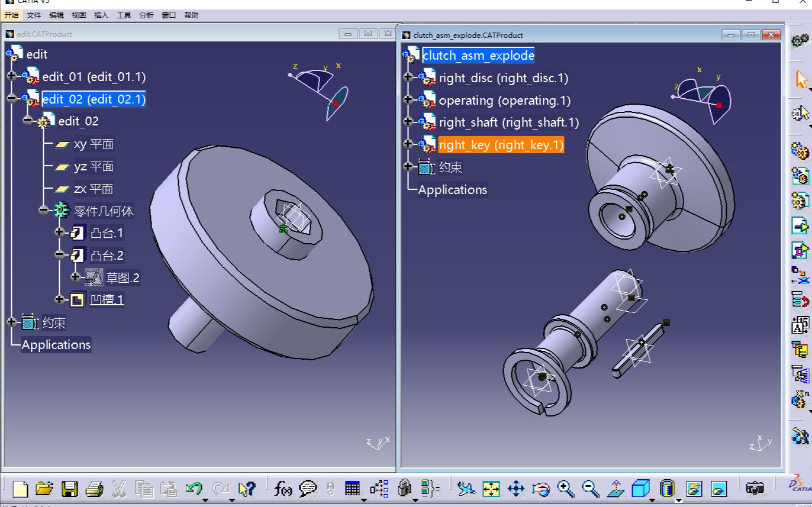
Task: Expand the right_disc tree node
Action: [x=408, y=77]
